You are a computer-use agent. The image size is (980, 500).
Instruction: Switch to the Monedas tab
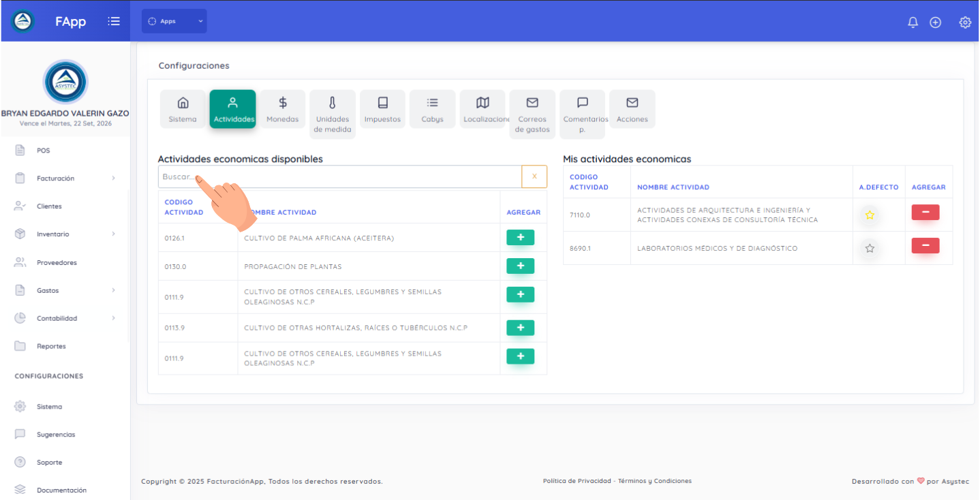point(282,109)
